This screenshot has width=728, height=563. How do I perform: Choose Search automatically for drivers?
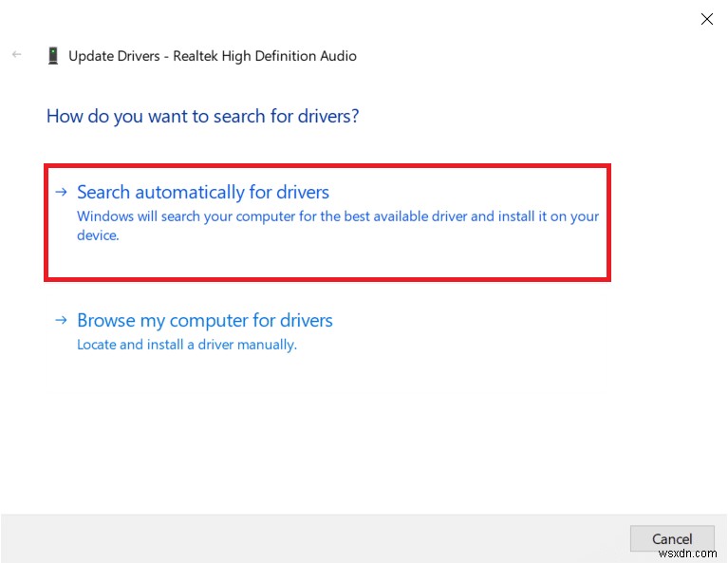[x=327, y=222]
